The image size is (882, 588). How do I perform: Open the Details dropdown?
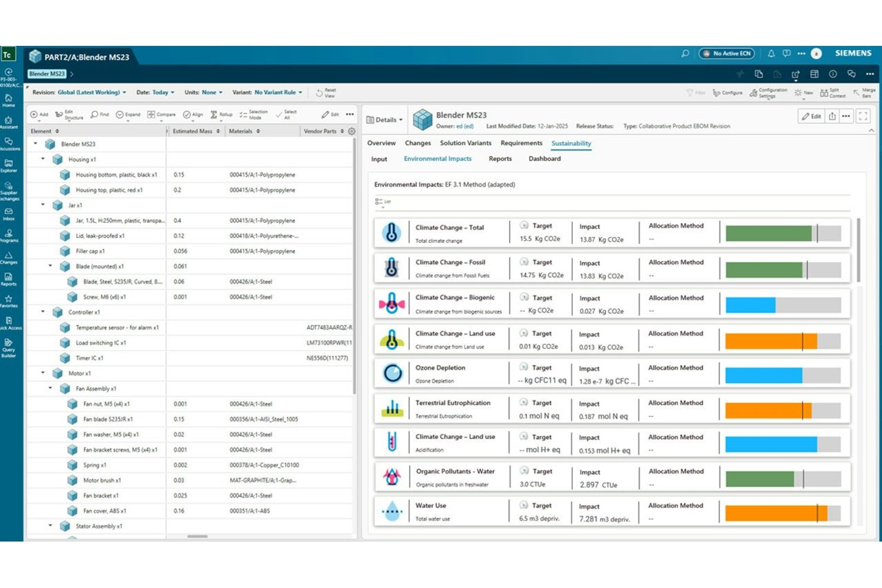click(385, 120)
